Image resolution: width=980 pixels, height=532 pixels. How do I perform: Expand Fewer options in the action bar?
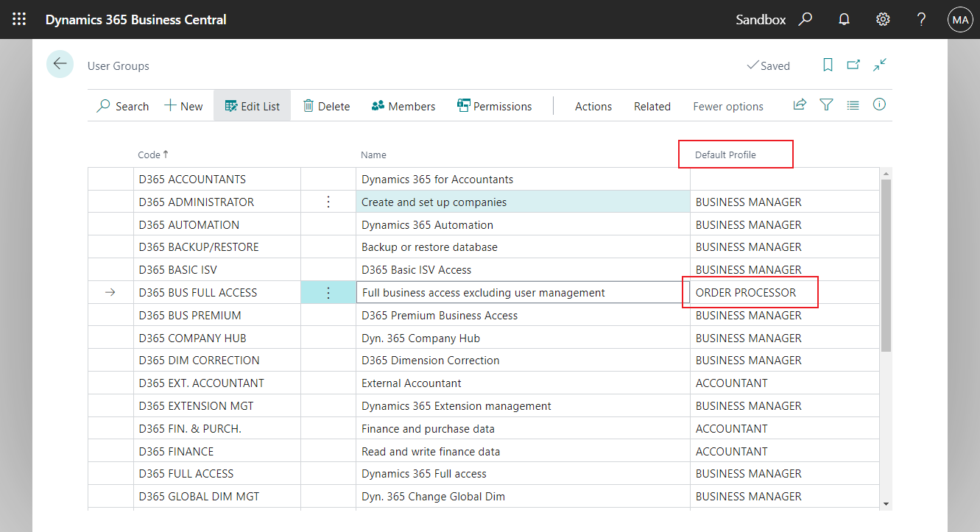727,106
